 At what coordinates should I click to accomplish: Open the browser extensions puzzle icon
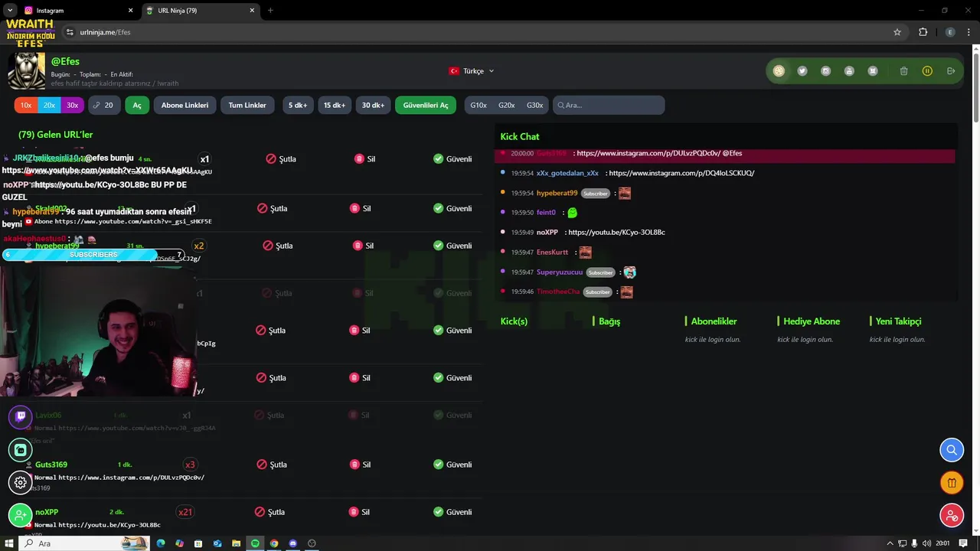click(x=923, y=32)
